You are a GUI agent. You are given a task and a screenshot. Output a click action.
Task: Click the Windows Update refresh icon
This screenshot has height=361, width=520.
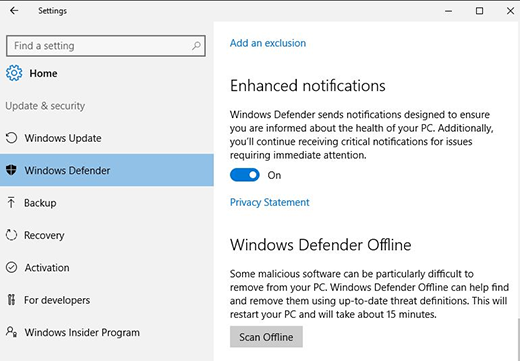[x=11, y=138]
